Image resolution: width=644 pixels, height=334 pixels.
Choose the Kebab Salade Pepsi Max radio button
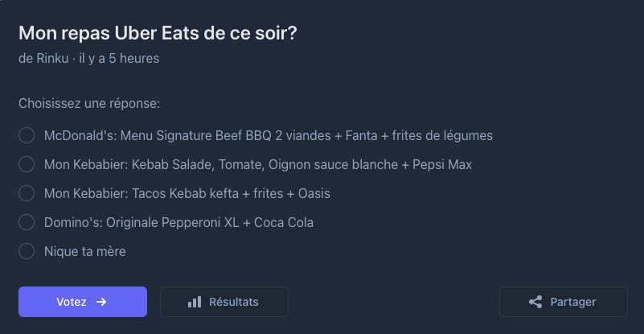point(27,164)
